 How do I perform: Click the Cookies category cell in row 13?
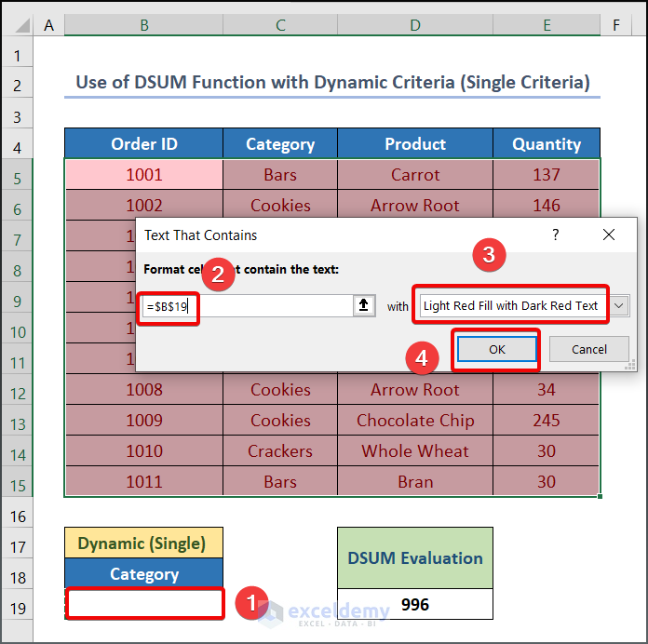(280, 420)
